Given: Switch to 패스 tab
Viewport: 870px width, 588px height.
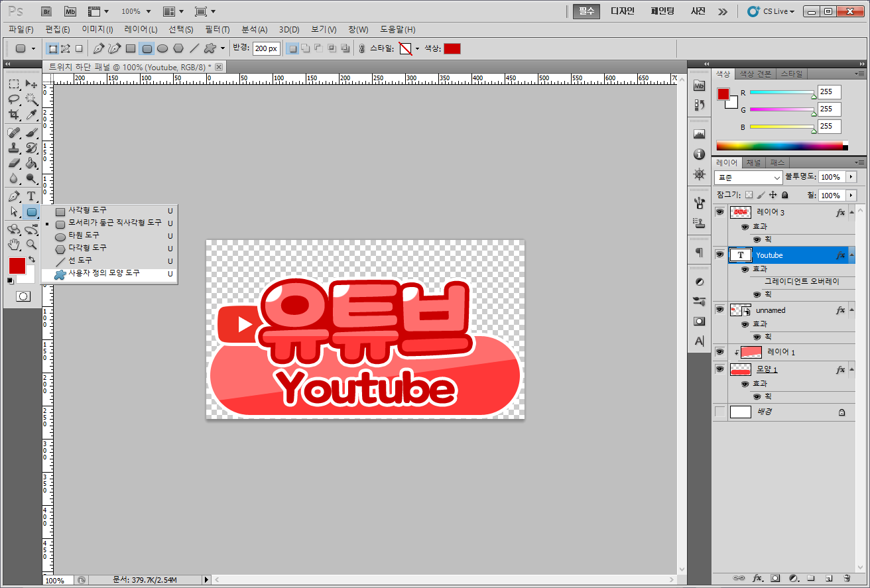Looking at the screenshot, I should (777, 162).
